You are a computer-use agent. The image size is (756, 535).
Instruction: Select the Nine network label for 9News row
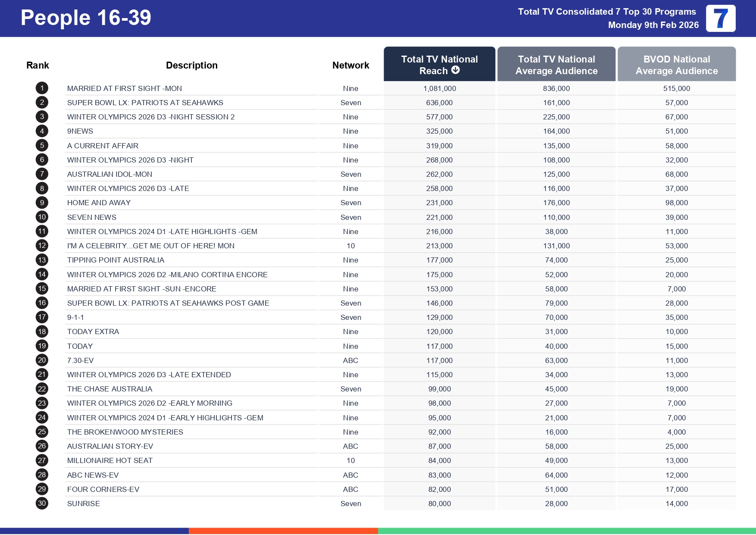coord(350,131)
